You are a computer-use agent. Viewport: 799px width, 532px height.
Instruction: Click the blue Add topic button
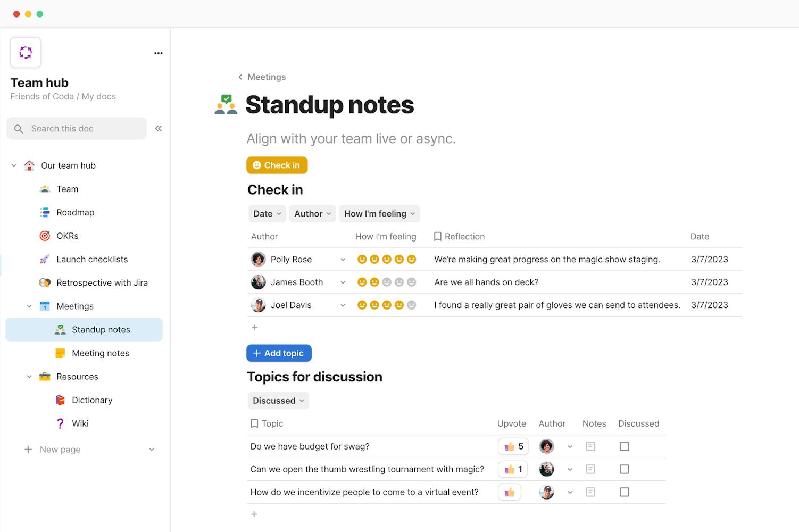tap(279, 353)
